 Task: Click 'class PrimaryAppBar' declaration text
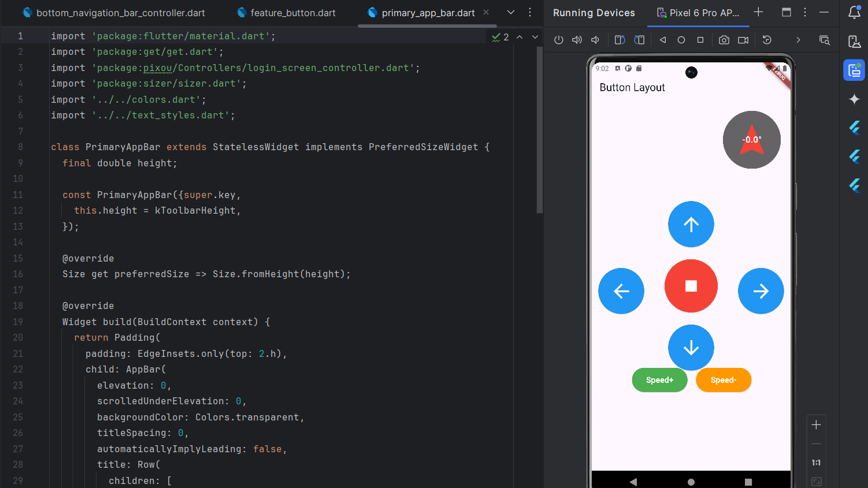point(106,147)
